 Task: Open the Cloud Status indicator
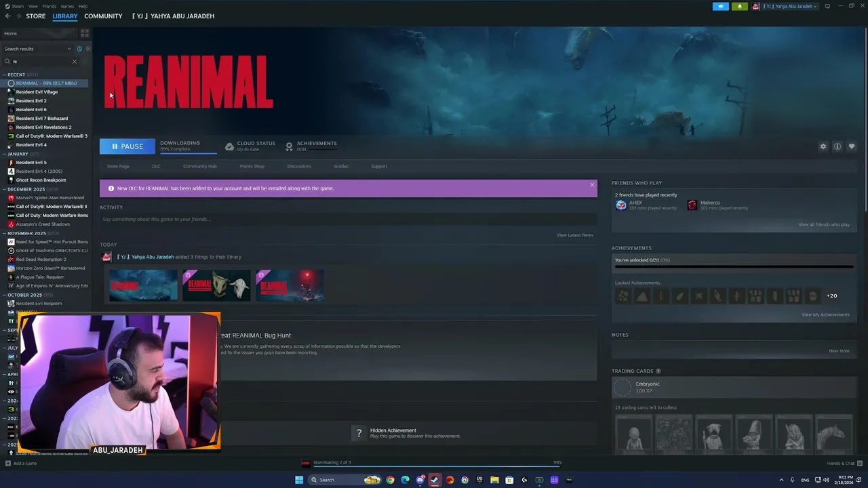250,146
